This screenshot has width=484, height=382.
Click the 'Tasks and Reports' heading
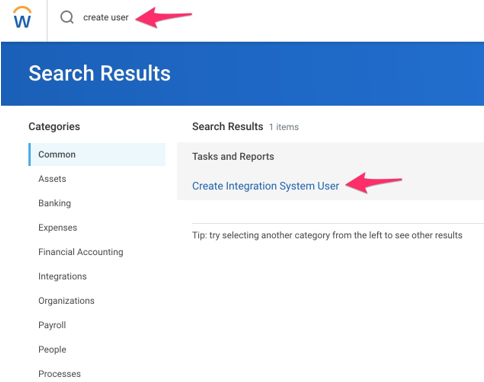coord(233,156)
